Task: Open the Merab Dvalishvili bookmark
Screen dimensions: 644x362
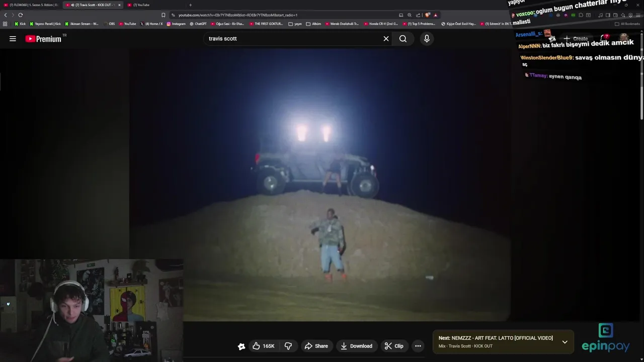Action: pyautogui.click(x=342, y=24)
